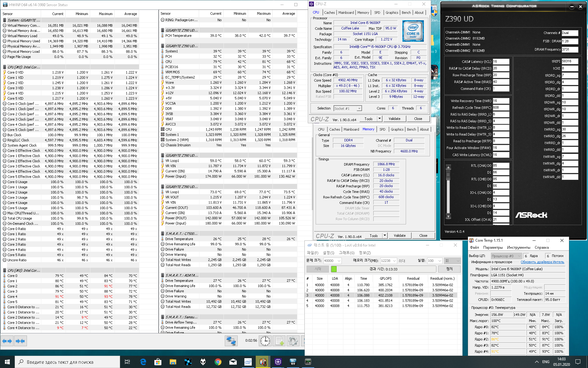Open foobar2000 icon in the taskbar

pyautogui.click(x=203, y=362)
